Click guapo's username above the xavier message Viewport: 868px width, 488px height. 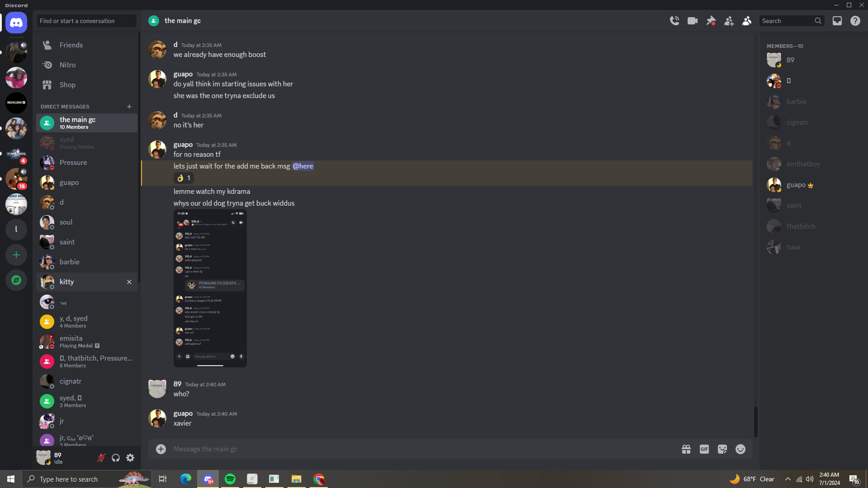pyautogui.click(x=183, y=413)
